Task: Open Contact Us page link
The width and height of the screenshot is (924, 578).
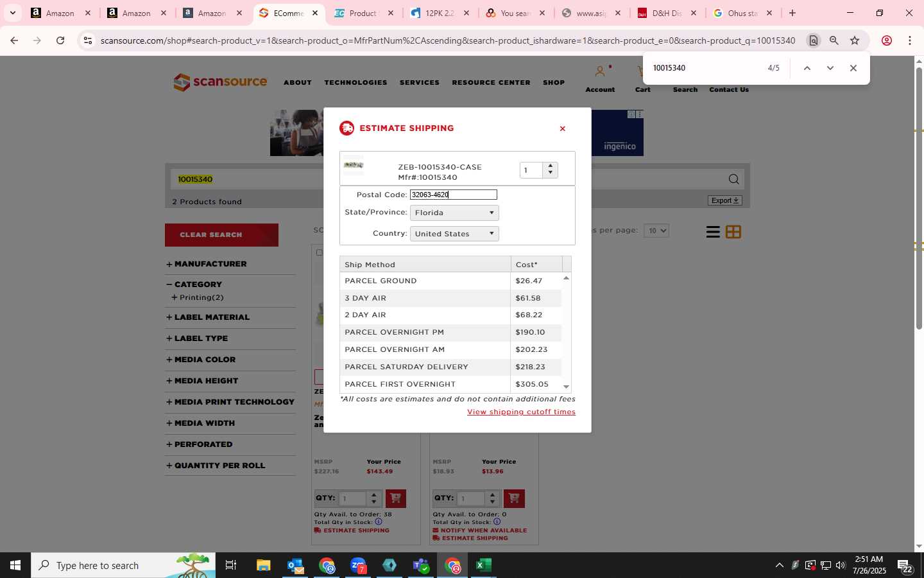Action: 729,89
